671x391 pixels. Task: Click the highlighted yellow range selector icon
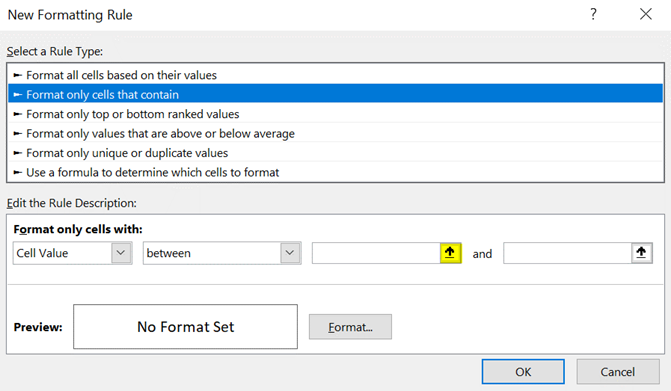click(x=450, y=253)
